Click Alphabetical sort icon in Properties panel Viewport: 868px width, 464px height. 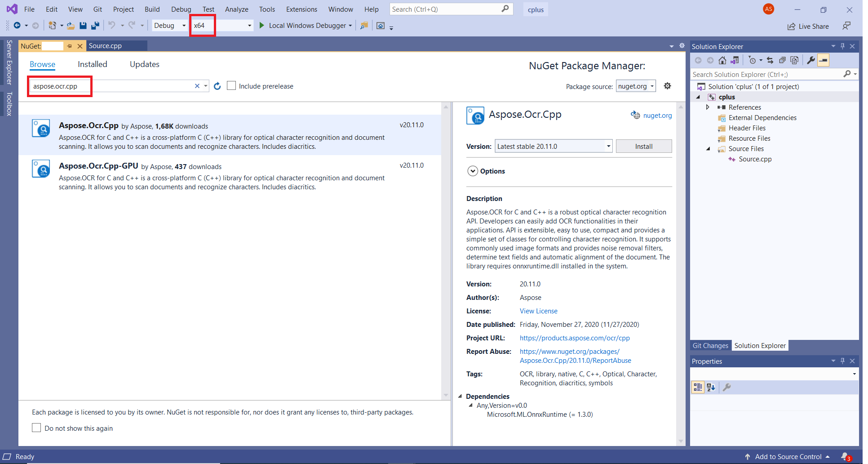click(711, 387)
